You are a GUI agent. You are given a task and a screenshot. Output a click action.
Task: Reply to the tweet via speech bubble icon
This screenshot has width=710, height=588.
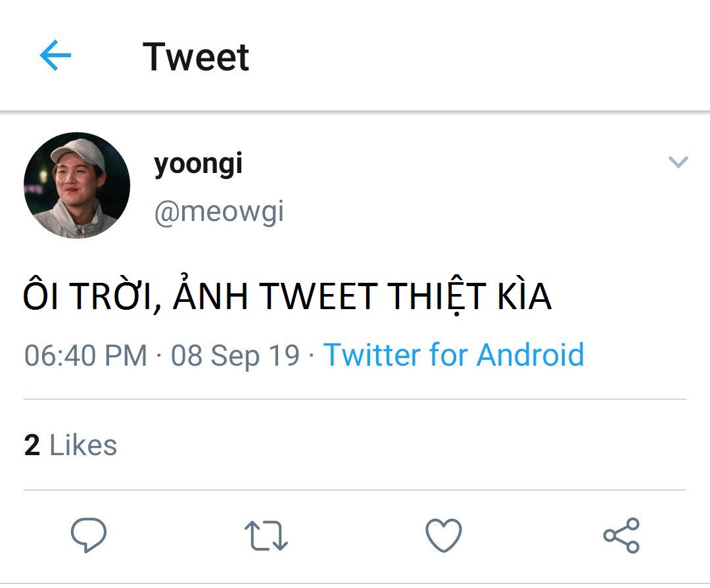tap(89, 534)
